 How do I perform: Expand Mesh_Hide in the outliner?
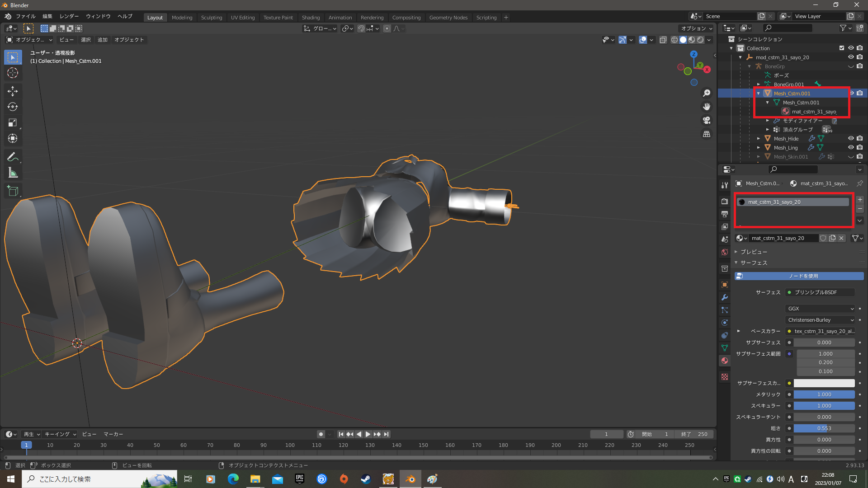(759, 139)
